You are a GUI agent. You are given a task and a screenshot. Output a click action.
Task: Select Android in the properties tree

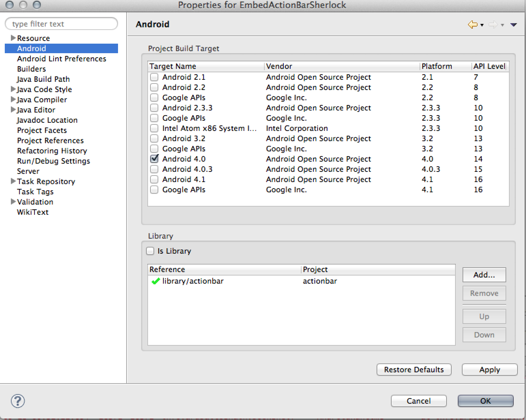[x=61, y=48]
